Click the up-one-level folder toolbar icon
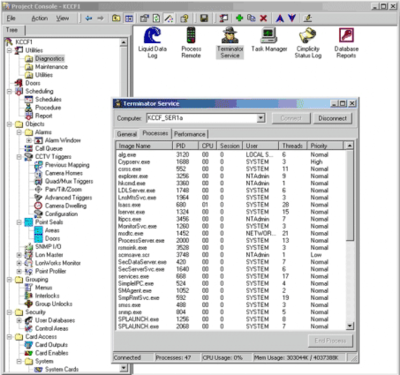Image resolution: width=400 pixels, height=375 pixels. pyautogui.click(x=116, y=18)
